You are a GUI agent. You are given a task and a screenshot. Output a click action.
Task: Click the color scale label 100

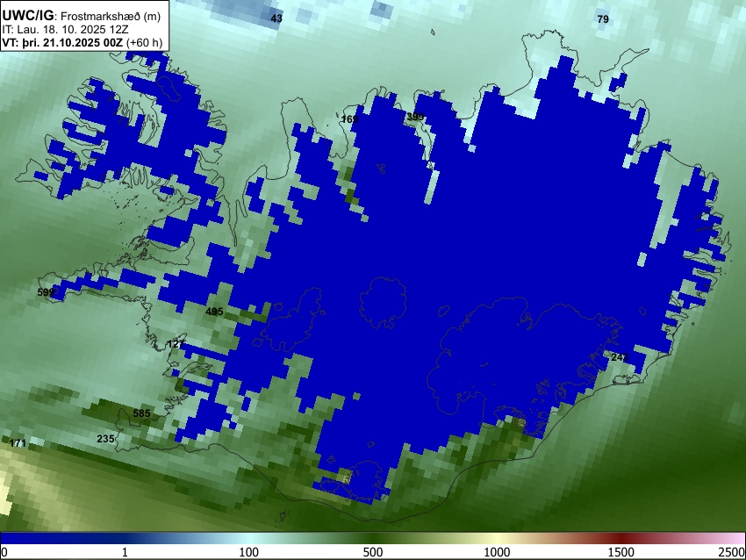click(x=248, y=552)
